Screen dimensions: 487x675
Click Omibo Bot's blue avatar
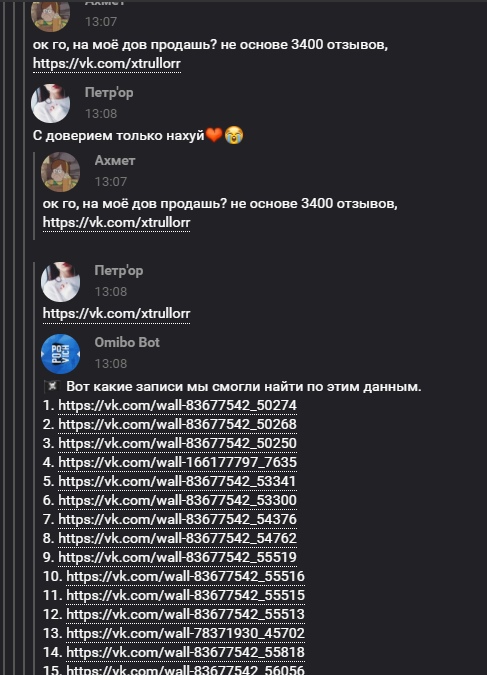point(60,354)
